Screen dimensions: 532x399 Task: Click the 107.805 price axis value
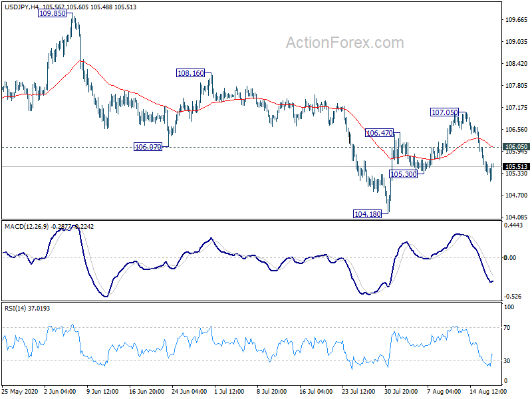coord(517,86)
